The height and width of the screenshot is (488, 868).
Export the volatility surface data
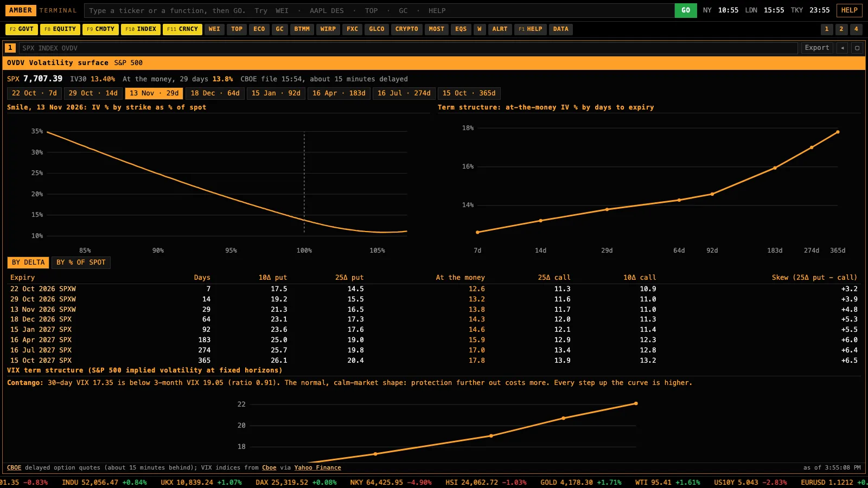817,48
